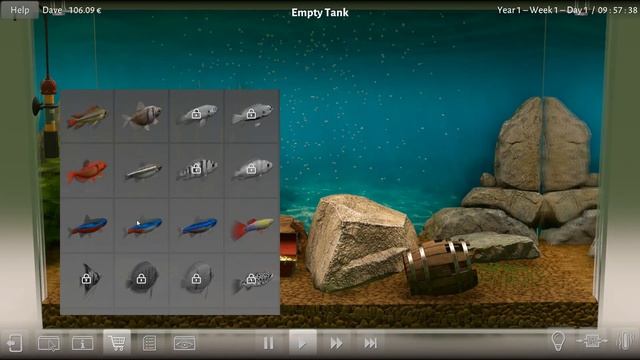640x360 pixels.
Task: Open the checklist tasks icon
Action: point(149,343)
